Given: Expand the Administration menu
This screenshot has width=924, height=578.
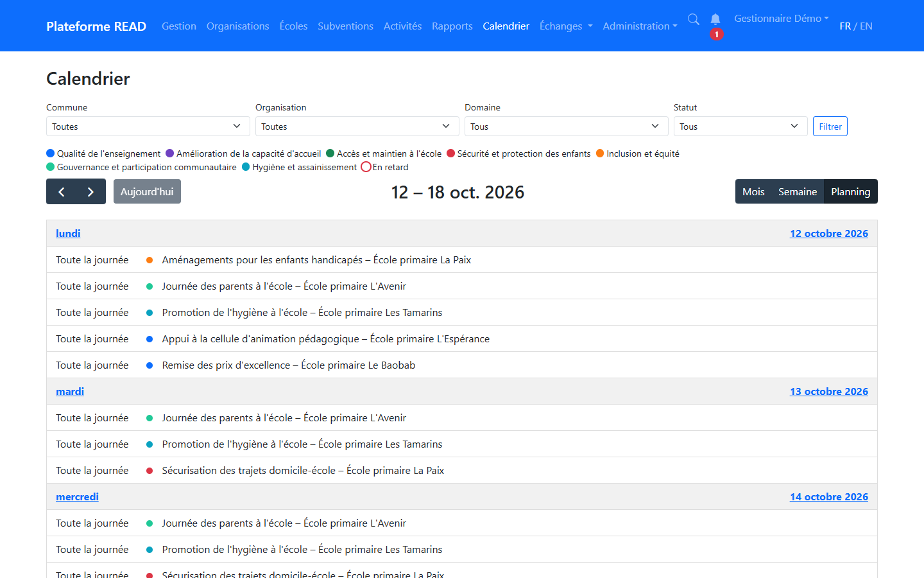Looking at the screenshot, I should (640, 26).
